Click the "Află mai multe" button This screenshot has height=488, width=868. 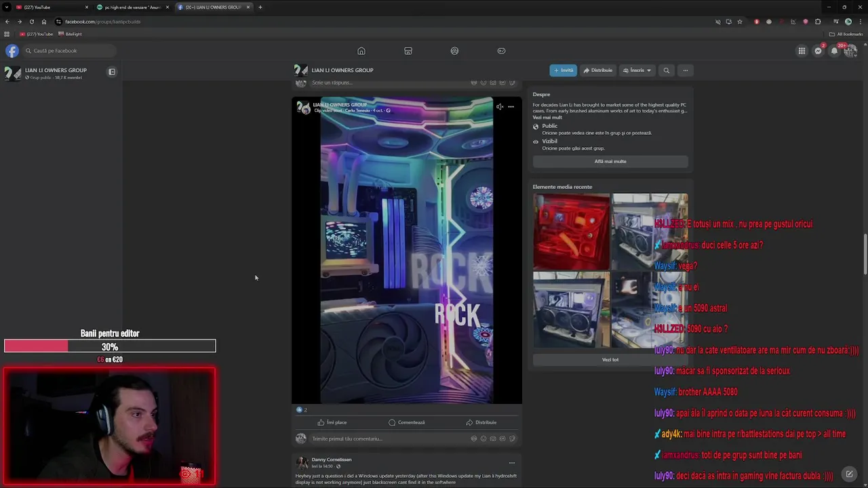[x=610, y=161]
